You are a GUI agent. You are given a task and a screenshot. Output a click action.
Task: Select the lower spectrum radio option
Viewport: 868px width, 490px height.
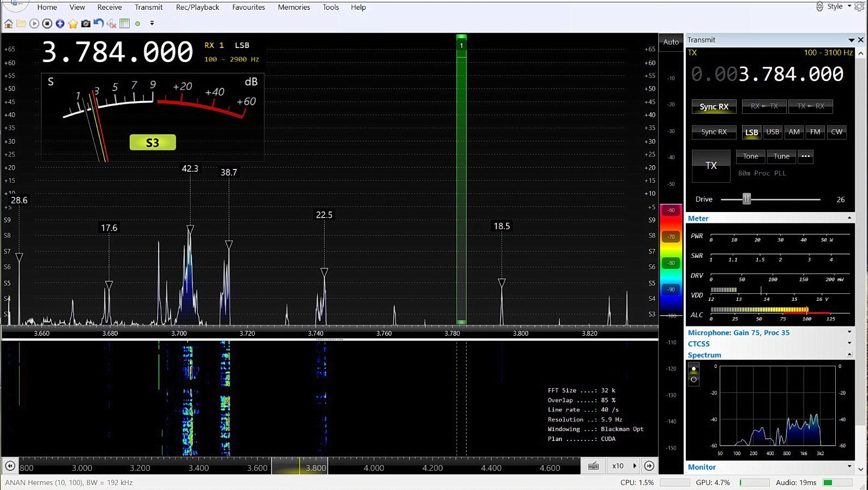(x=694, y=379)
